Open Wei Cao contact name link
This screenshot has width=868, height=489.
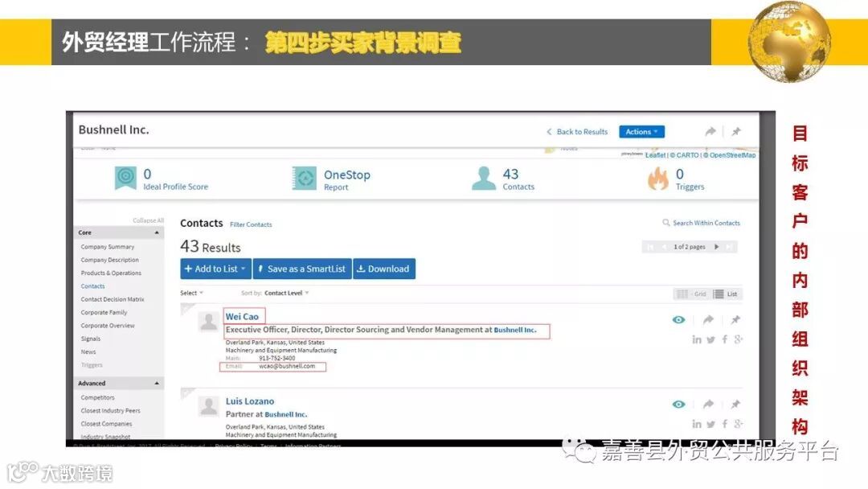[x=242, y=317]
